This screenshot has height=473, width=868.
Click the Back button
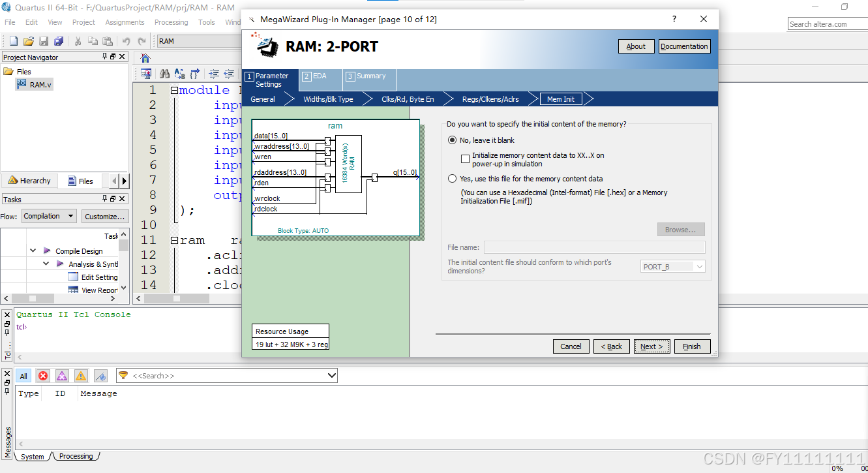click(x=612, y=346)
